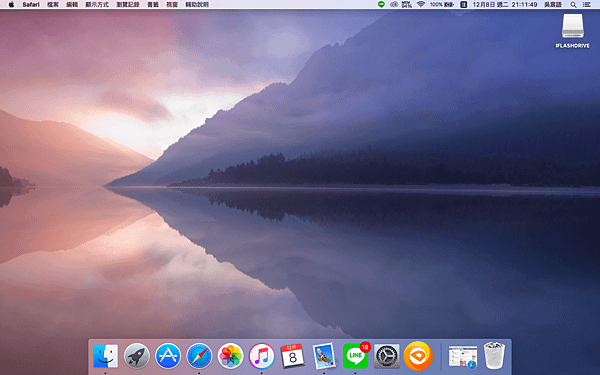Expand the Wi-Fi status menu
The image size is (600, 375).
click(x=421, y=5)
